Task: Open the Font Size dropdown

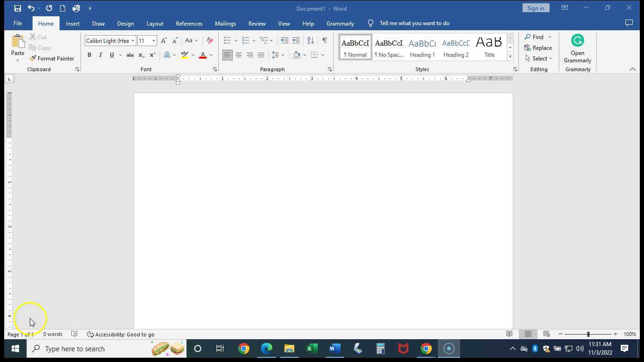Action: 154,40
